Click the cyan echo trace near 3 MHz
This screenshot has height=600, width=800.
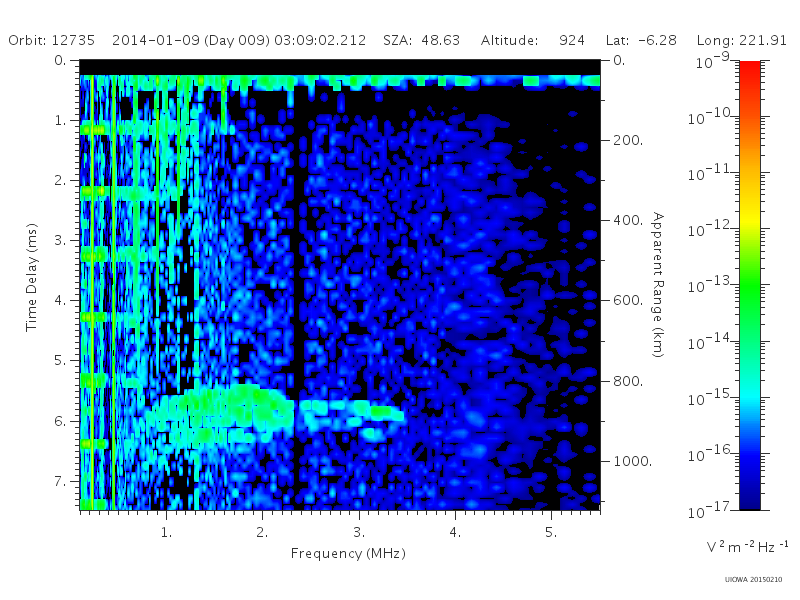click(352, 413)
